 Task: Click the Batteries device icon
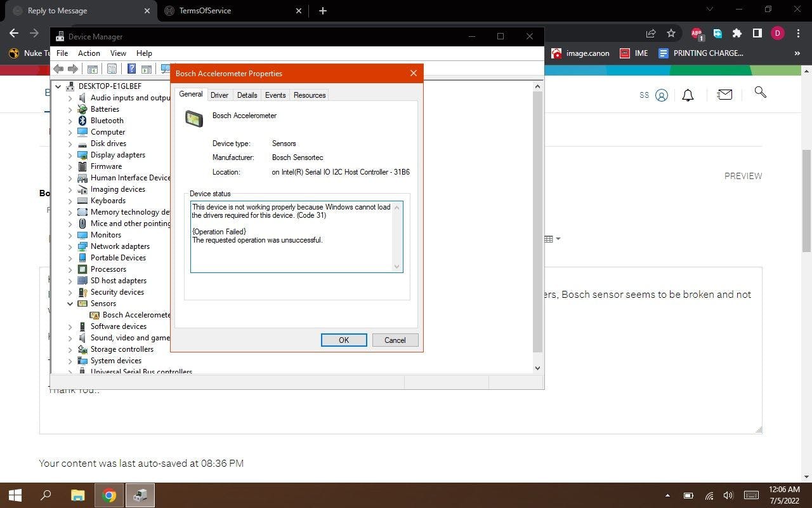(82, 109)
